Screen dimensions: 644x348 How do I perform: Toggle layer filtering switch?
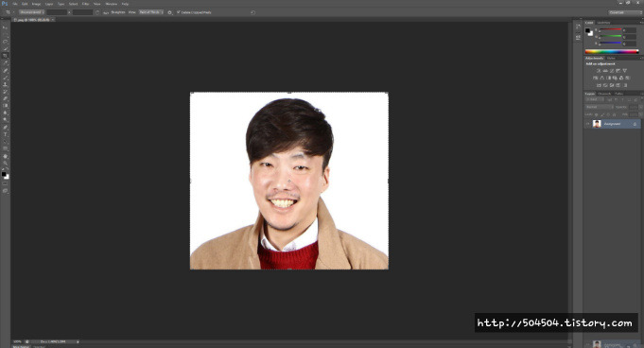point(641,98)
